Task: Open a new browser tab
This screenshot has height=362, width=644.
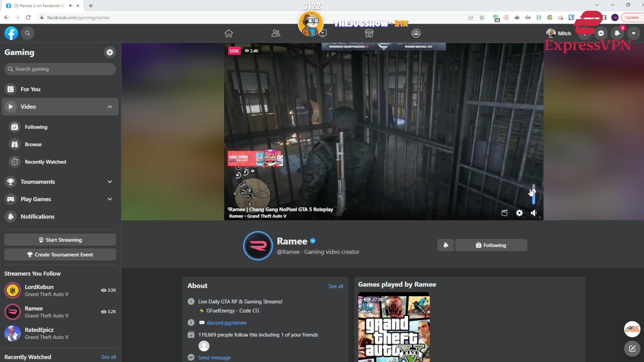Action: click(91, 6)
